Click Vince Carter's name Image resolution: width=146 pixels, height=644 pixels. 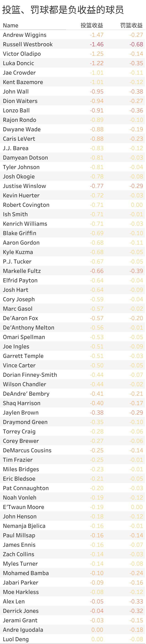point(19,365)
